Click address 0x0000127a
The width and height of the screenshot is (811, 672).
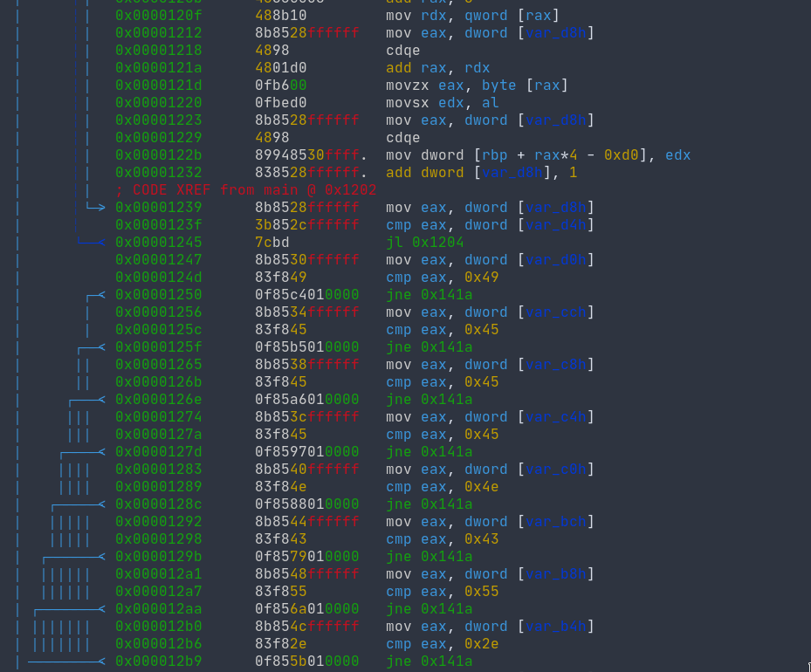point(158,435)
